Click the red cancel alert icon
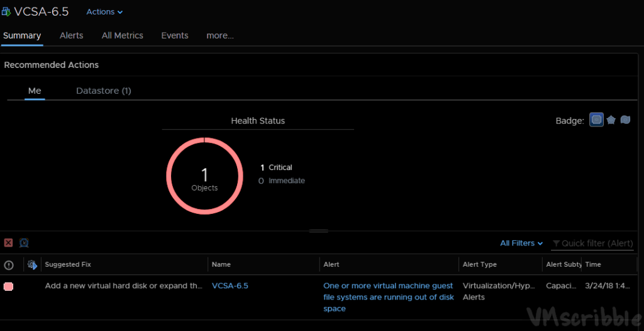Screen dimensions: 644x331 (x=8, y=243)
